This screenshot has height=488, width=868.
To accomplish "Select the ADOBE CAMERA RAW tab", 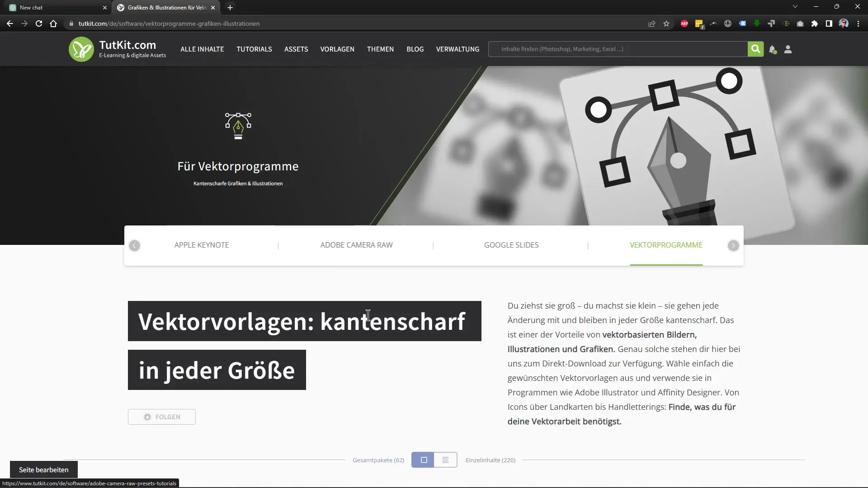I will point(356,245).
